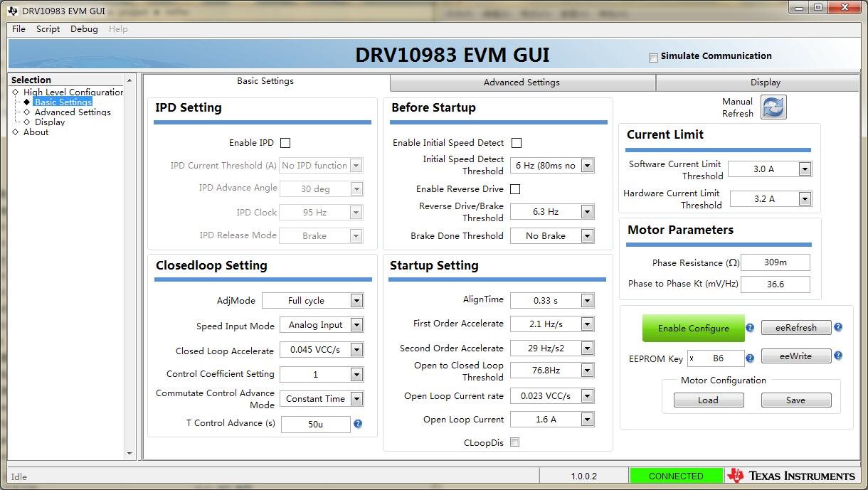Open help icon beside eeRefresh button
Image resolution: width=868 pixels, height=490 pixels.
click(838, 327)
